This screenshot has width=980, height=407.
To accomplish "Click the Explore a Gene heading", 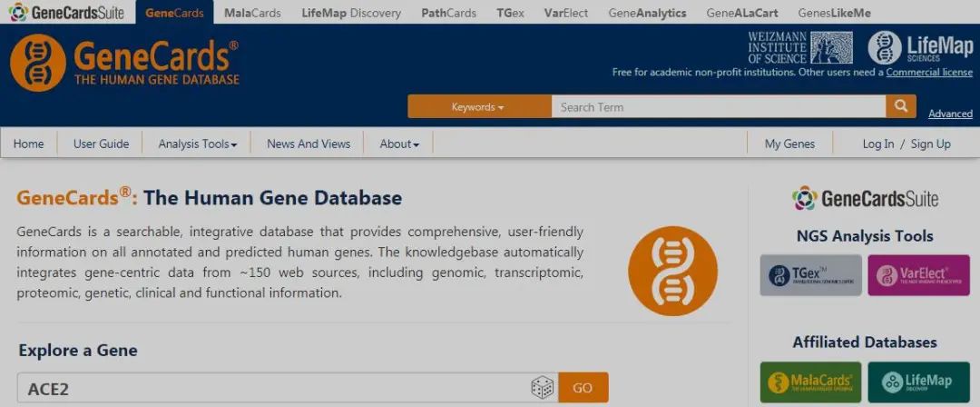I will (78, 350).
